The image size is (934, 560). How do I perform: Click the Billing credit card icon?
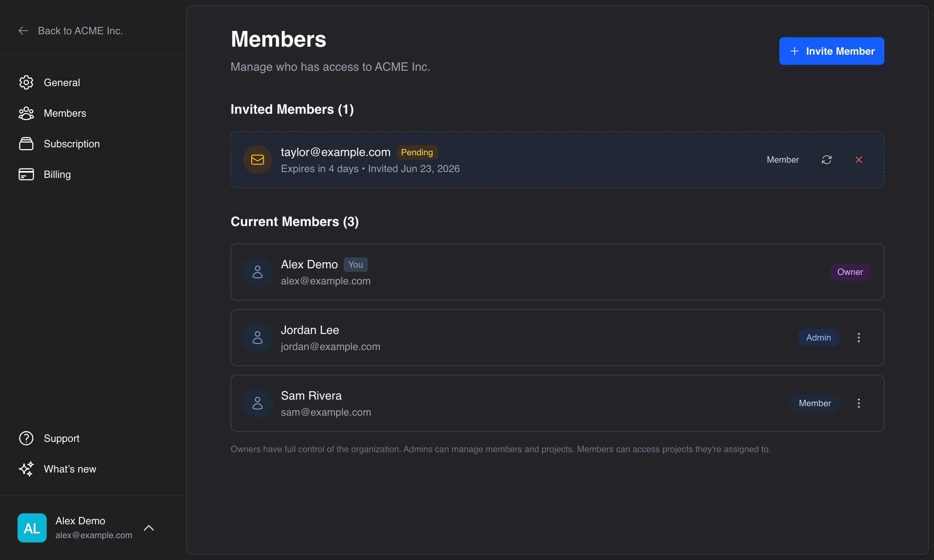click(26, 174)
